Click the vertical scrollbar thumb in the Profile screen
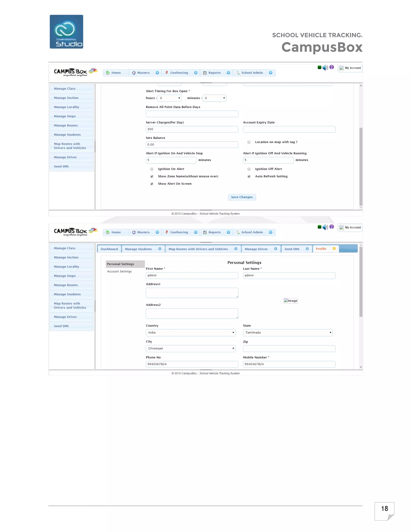This screenshot has height=532, width=411. 361,282
